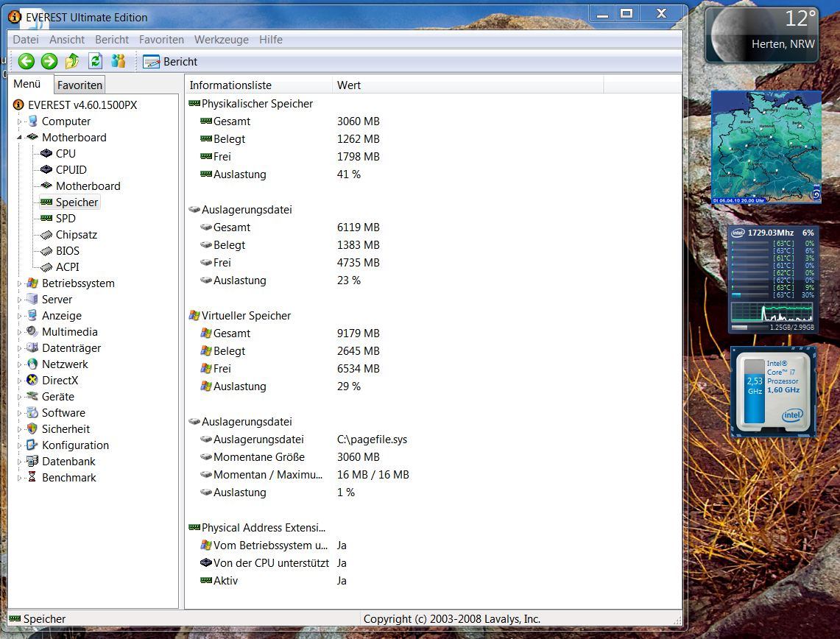Select the SPD memory module icon

point(46,219)
